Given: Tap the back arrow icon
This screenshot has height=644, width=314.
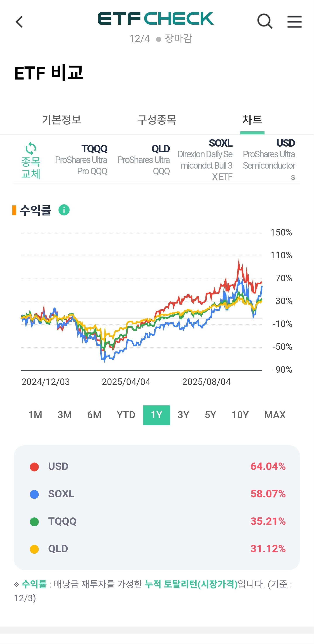Looking at the screenshot, I should click(x=19, y=22).
